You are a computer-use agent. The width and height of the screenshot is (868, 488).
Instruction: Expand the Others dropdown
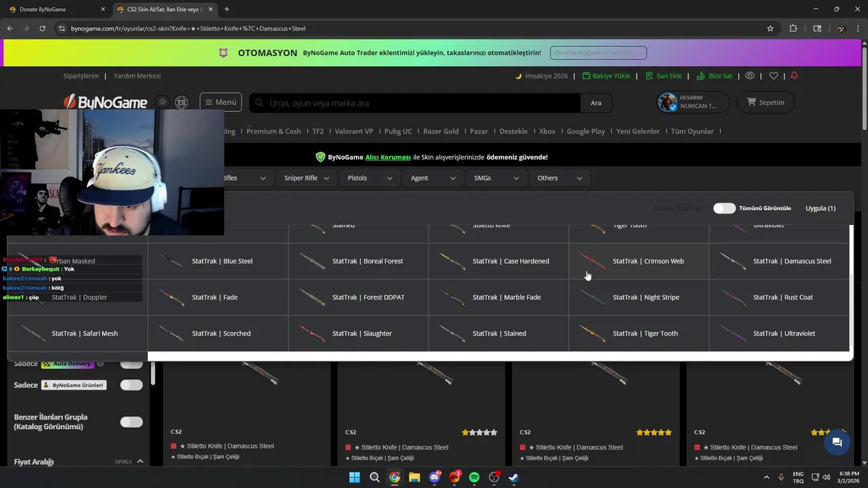559,178
